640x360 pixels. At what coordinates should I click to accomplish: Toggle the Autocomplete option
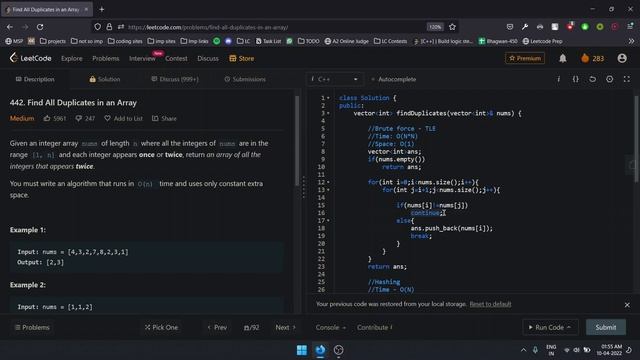point(393,79)
